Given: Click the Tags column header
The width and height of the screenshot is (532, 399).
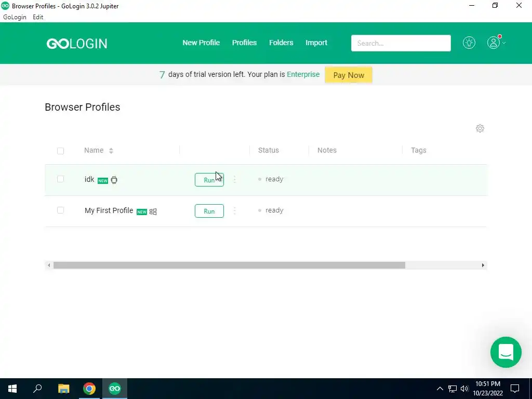Looking at the screenshot, I should (419, 150).
